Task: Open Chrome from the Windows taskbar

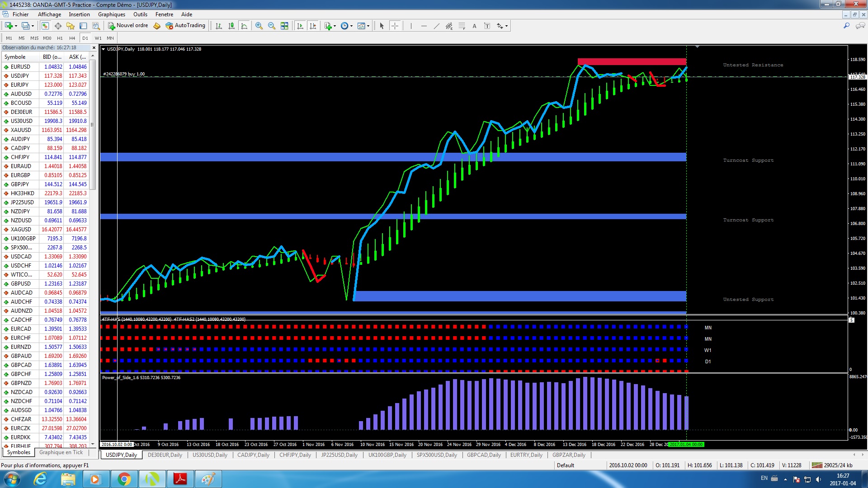Action: [124, 479]
